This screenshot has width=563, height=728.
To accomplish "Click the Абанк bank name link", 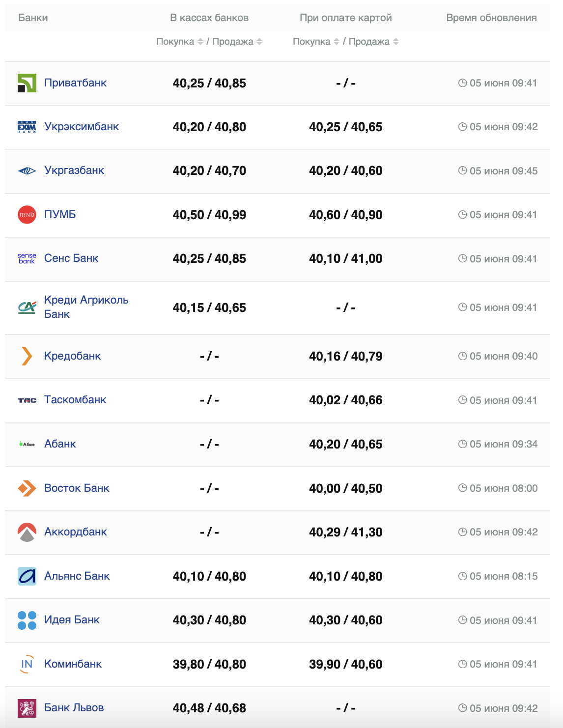I will [60, 444].
